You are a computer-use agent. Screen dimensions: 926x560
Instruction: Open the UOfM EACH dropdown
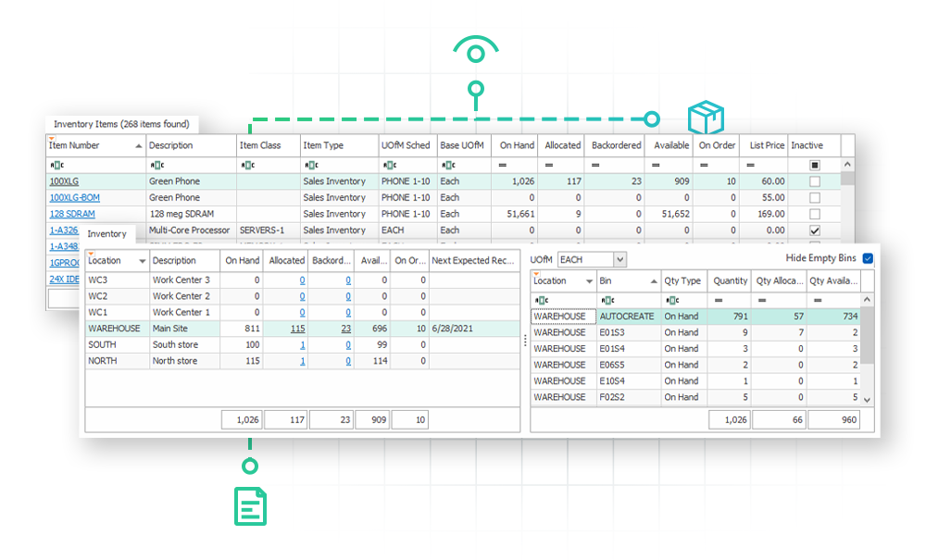(619, 261)
